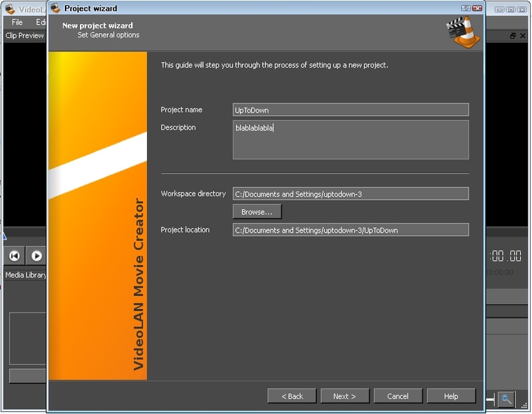Image resolution: width=532 pixels, height=414 pixels.
Task: Click the play button in main window
Action: [37, 256]
